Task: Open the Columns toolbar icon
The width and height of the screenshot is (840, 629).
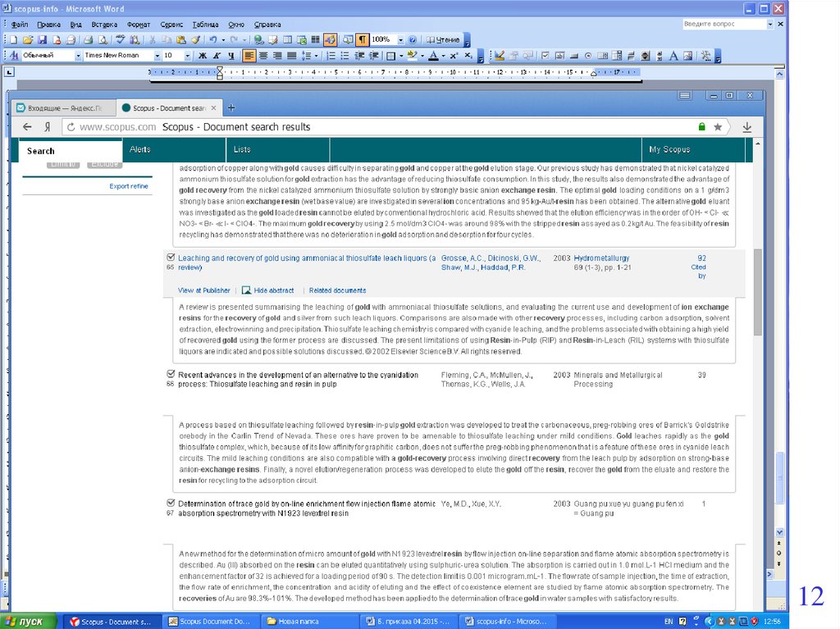Action: [x=316, y=39]
